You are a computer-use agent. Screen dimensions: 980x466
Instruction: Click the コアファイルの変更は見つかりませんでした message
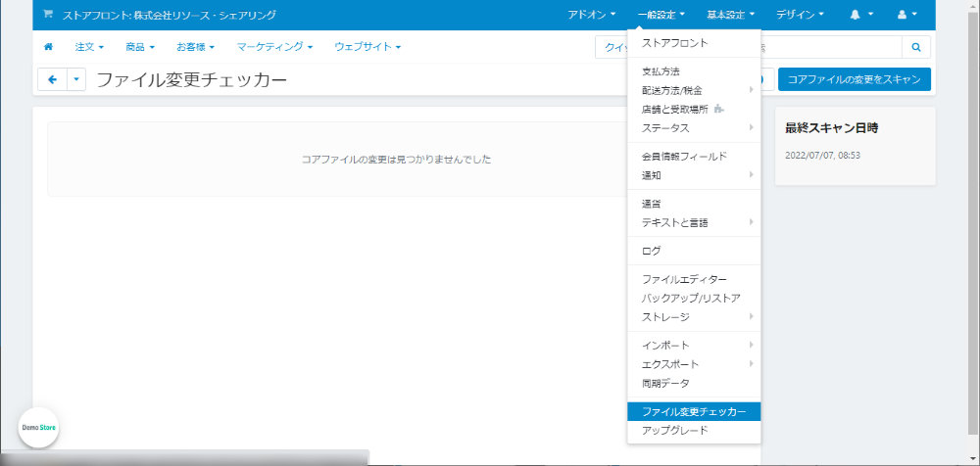(x=396, y=160)
